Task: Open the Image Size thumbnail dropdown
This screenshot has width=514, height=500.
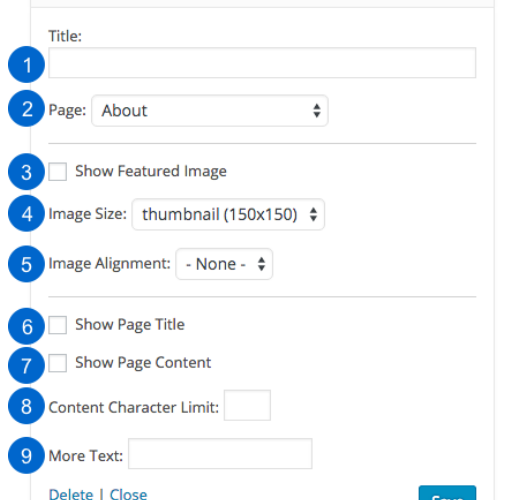Action: [x=228, y=214]
